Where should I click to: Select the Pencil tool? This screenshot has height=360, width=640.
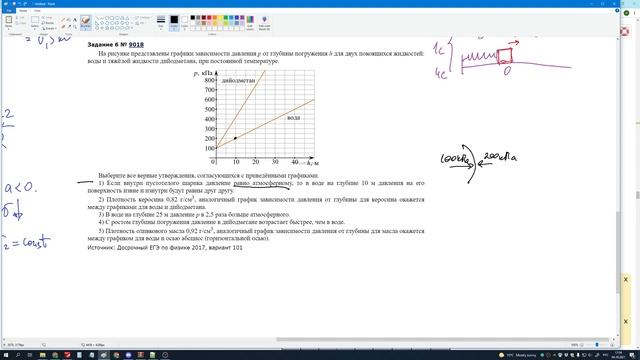click(x=63, y=20)
